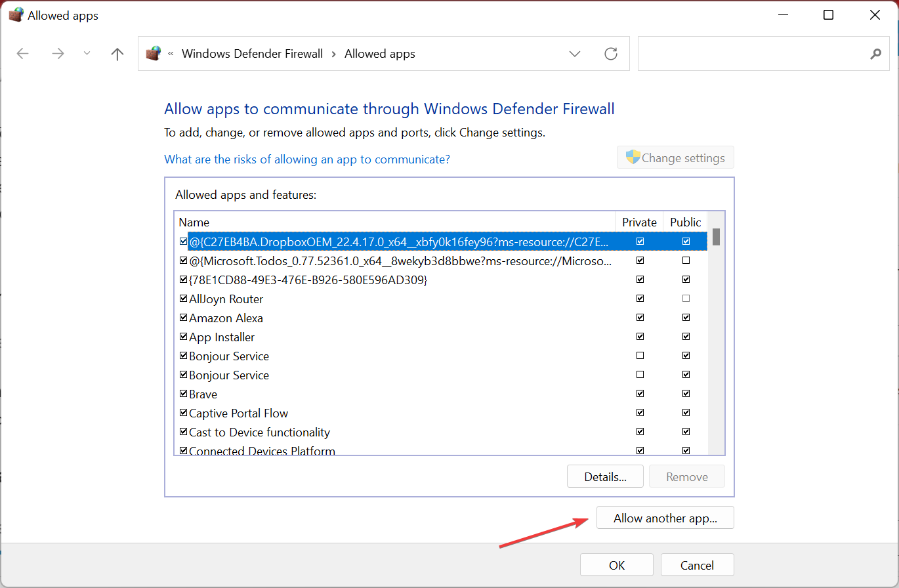Click the double chevron before Windows Defender Firewall
The height and width of the screenshot is (588, 899).
(x=171, y=54)
